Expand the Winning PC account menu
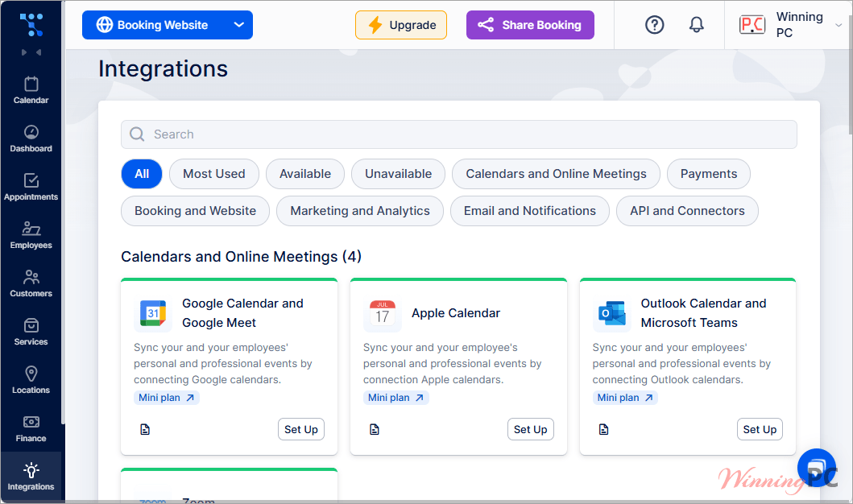The height and width of the screenshot is (504, 853). (x=839, y=25)
